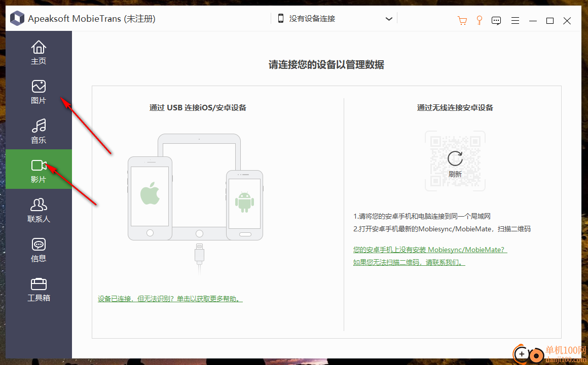
Task: Close the MobieTrans window
Action: coord(567,21)
